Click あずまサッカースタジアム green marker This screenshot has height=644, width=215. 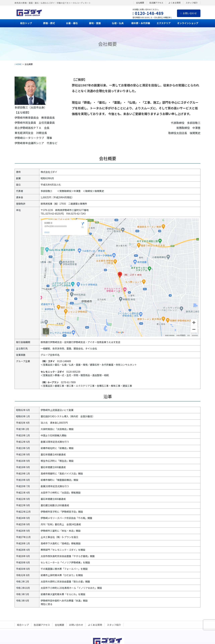149,269
